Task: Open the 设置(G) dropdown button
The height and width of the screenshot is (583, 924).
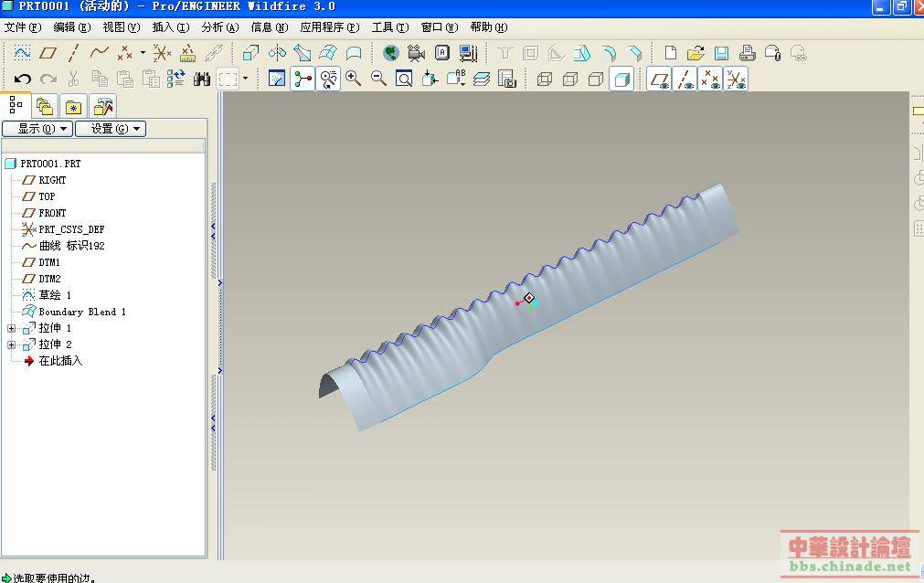Action: (111, 129)
